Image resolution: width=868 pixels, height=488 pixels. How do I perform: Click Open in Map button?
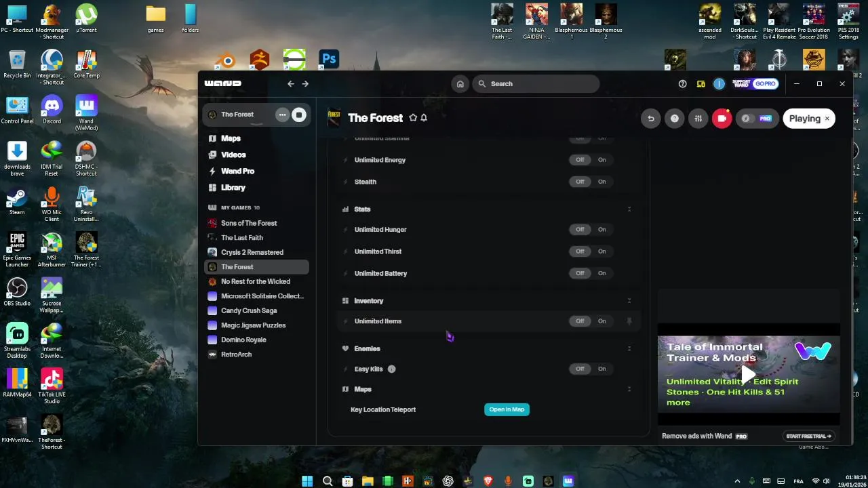[x=507, y=409]
